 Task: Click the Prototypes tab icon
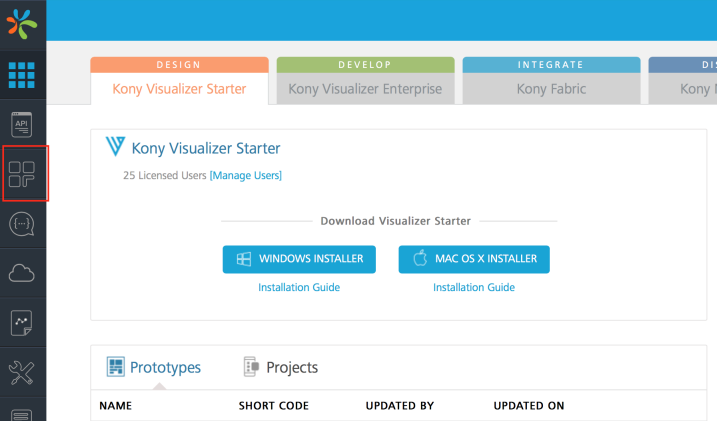115,367
